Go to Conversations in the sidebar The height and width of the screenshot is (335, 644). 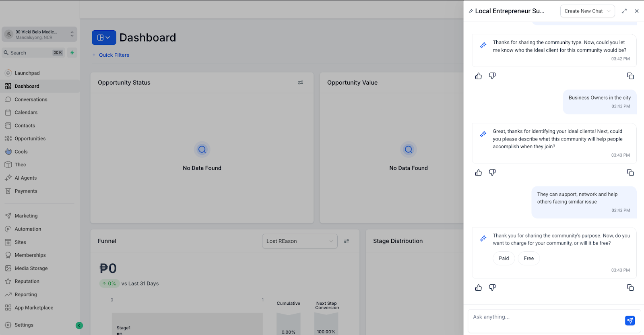[x=31, y=99]
